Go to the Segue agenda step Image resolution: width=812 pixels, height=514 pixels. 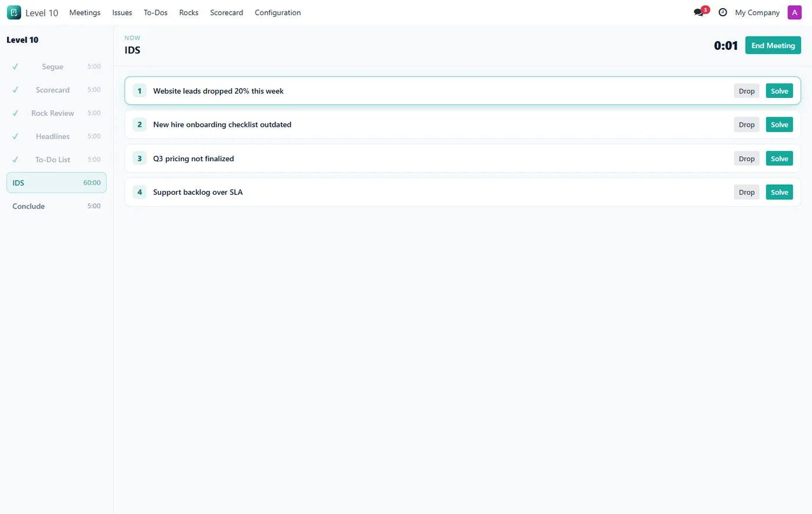[56, 67]
